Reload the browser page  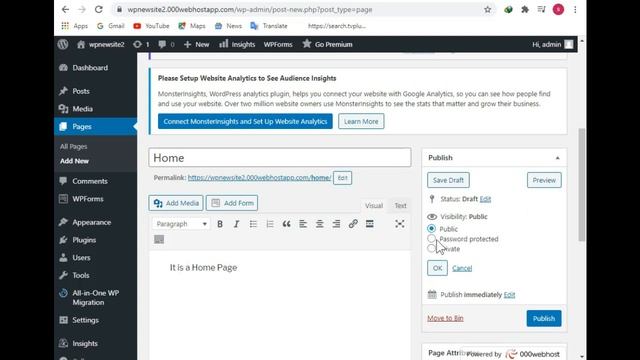tap(98, 9)
